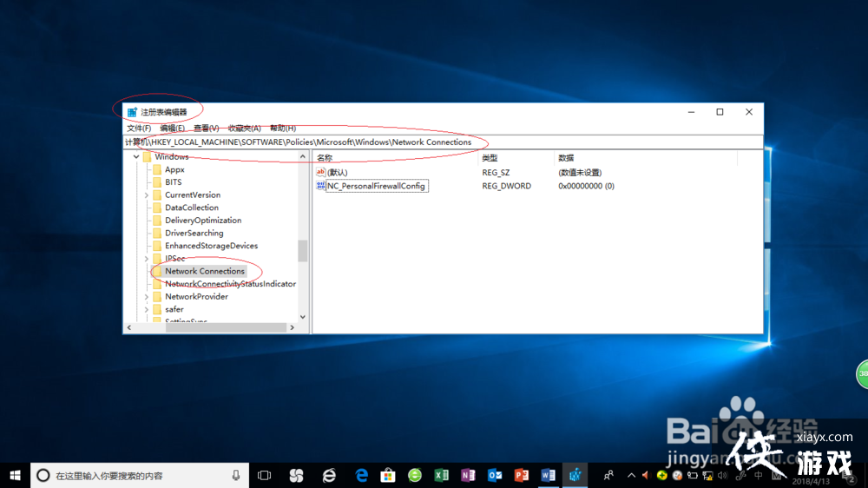Select the DataCollection key
Image resolution: width=868 pixels, height=488 pixels.
pyautogui.click(x=192, y=208)
